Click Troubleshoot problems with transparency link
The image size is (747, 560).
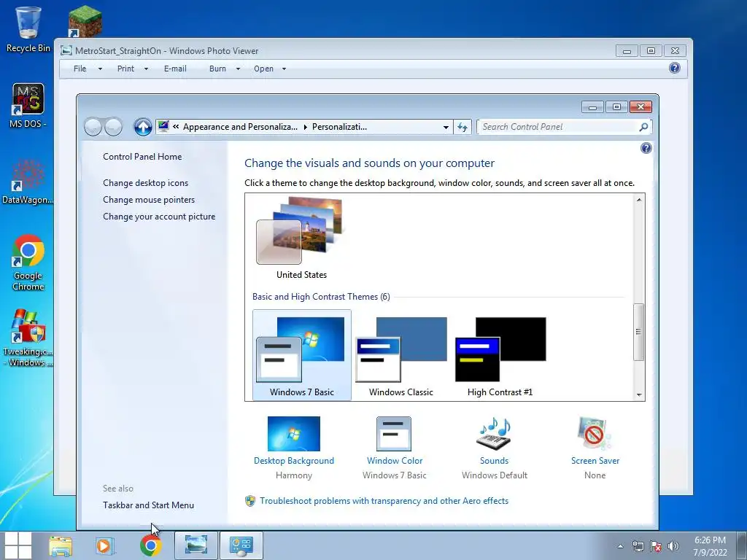[384, 501]
